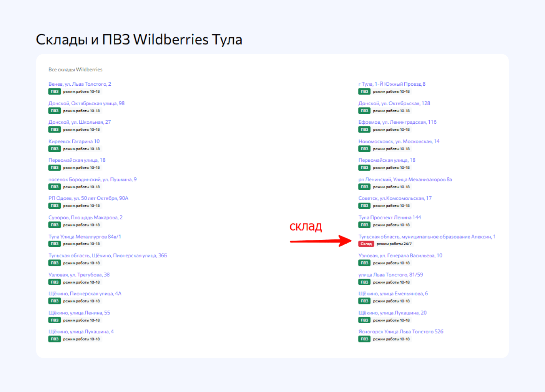Viewport: 545px width, 392px height.
Task: Select Щёкино, улица Ленина, 55 link
Action: click(x=79, y=313)
